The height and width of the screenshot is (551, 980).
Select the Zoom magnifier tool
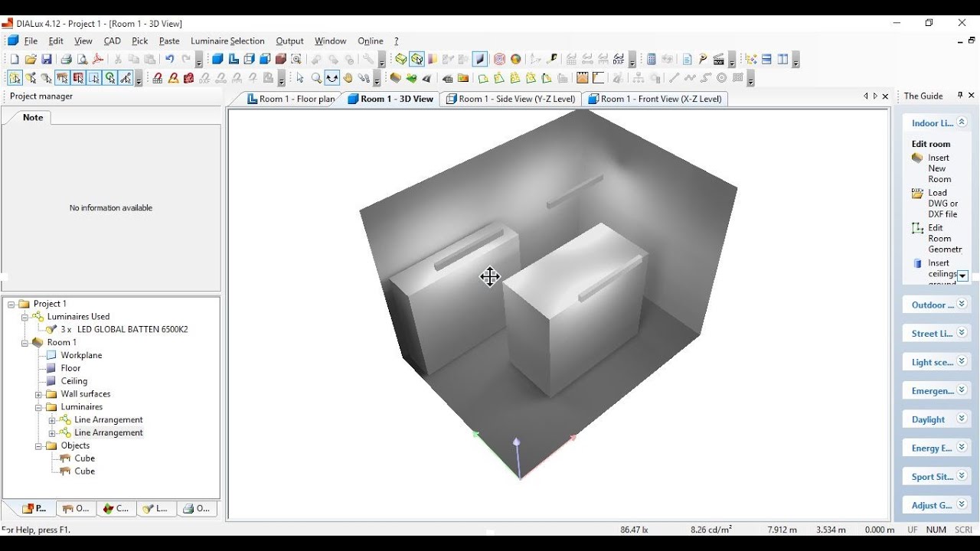(316, 78)
